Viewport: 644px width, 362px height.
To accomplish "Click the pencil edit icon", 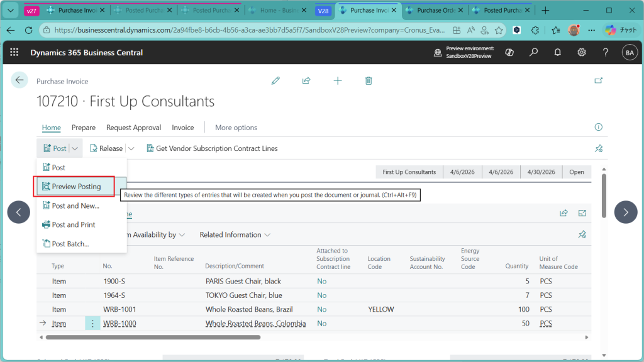I will [x=275, y=80].
